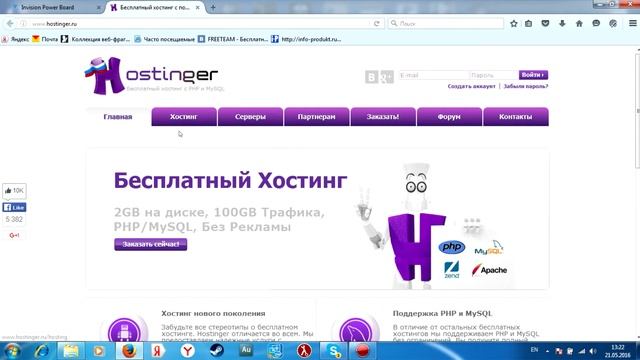This screenshot has height=360, width=640.
Task: Click the VK login icon
Action: click(x=371, y=77)
